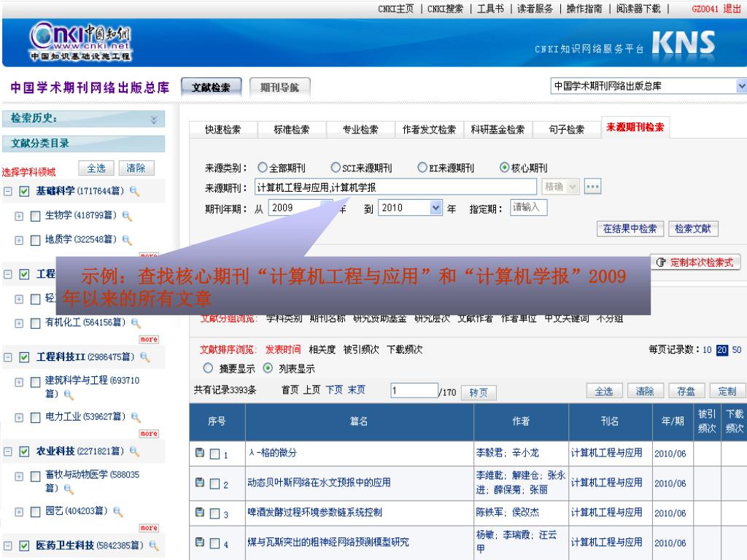Screen dimensions: 747x560
Task: Click 检索文献 search button
Action: tap(693, 228)
